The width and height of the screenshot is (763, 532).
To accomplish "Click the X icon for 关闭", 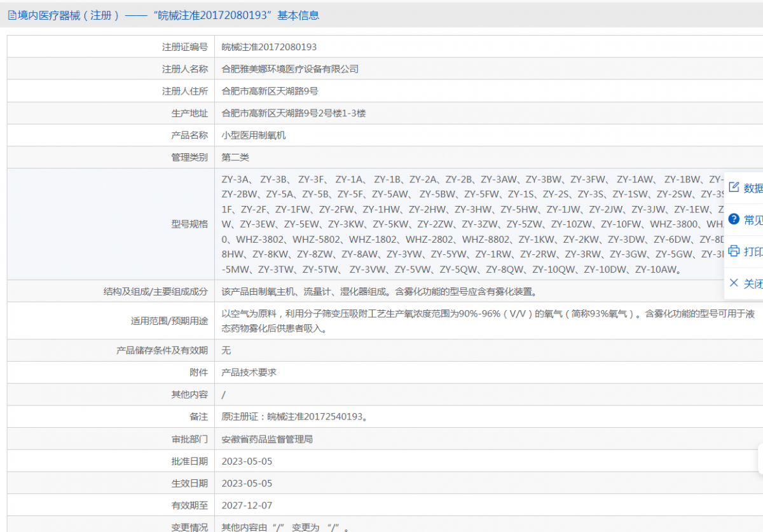I will [734, 283].
